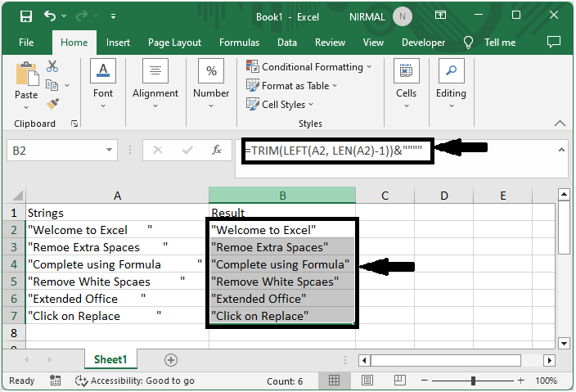The height and width of the screenshot is (392, 576).
Task: Select column A header
Action: click(x=117, y=195)
